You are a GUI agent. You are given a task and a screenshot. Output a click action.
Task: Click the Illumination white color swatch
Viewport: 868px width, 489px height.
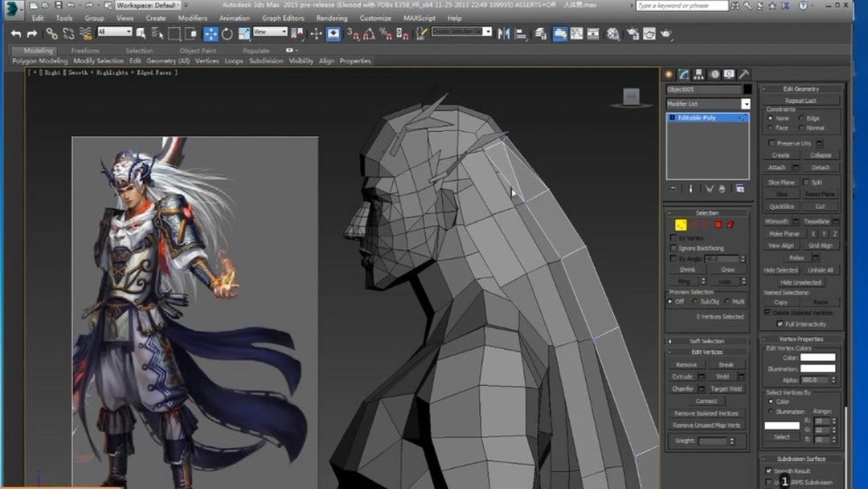(x=817, y=368)
